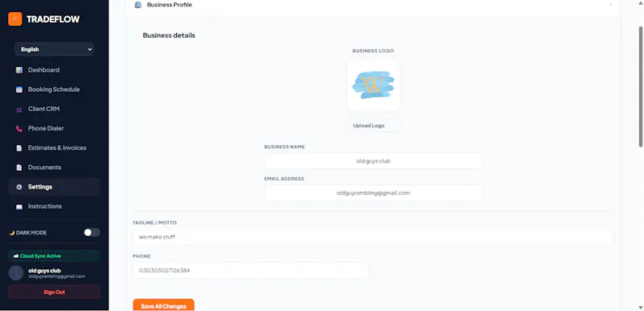Open the Instructions page
The image size is (644, 311).
pos(54,206)
